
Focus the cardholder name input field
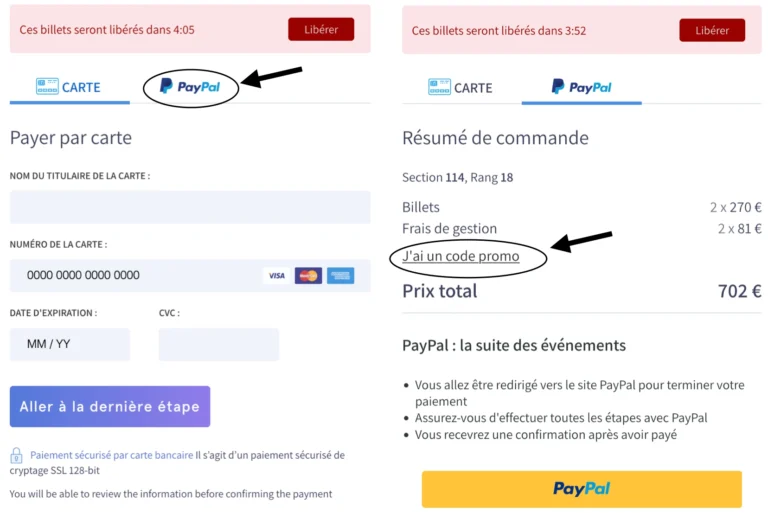pyautogui.click(x=190, y=207)
